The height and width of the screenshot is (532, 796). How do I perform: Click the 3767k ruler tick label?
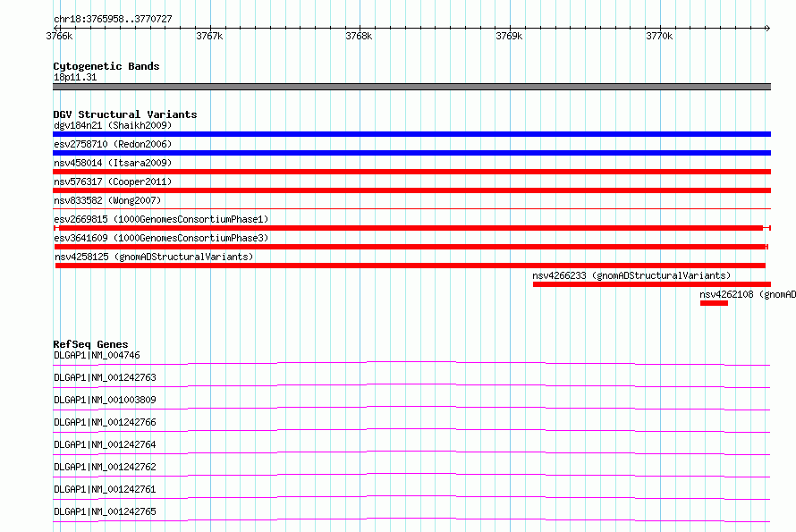(209, 36)
